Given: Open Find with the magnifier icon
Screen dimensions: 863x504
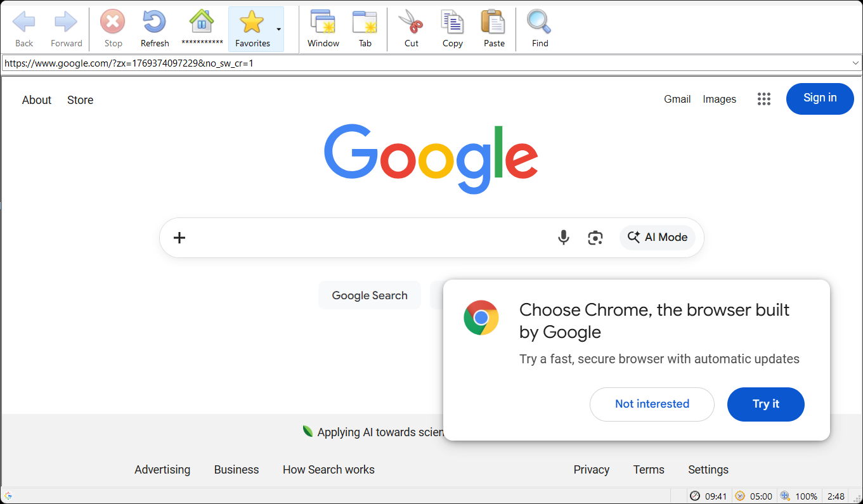Looking at the screenshot, I should click(538, 21).
